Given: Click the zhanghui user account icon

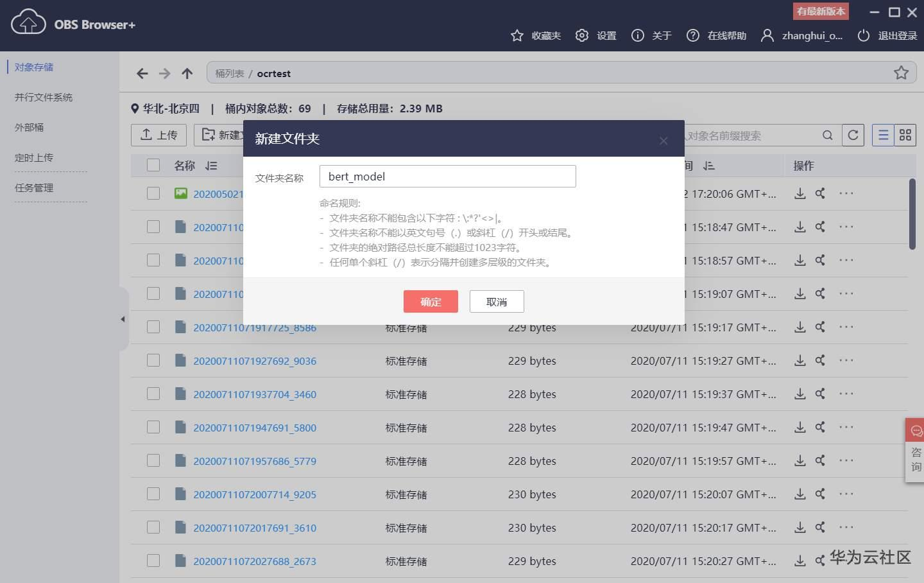Looking at the screenshot, I should pos(767,36).
